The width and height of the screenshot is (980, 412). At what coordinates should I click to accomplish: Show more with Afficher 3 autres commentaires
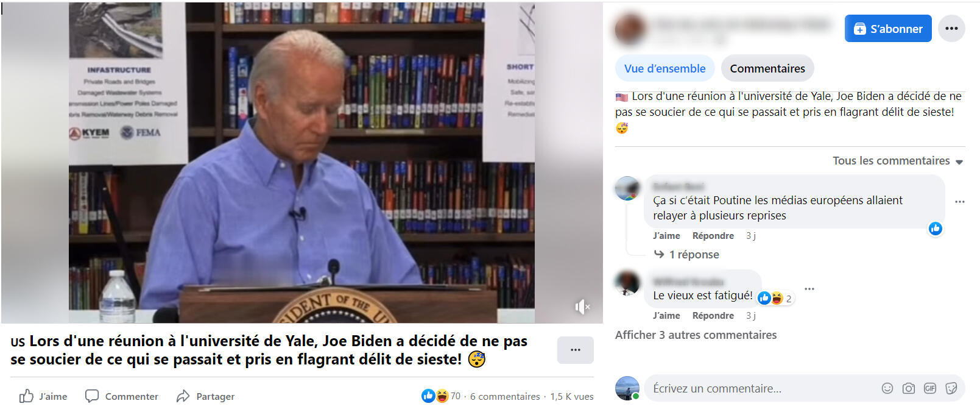pos(696,335)
